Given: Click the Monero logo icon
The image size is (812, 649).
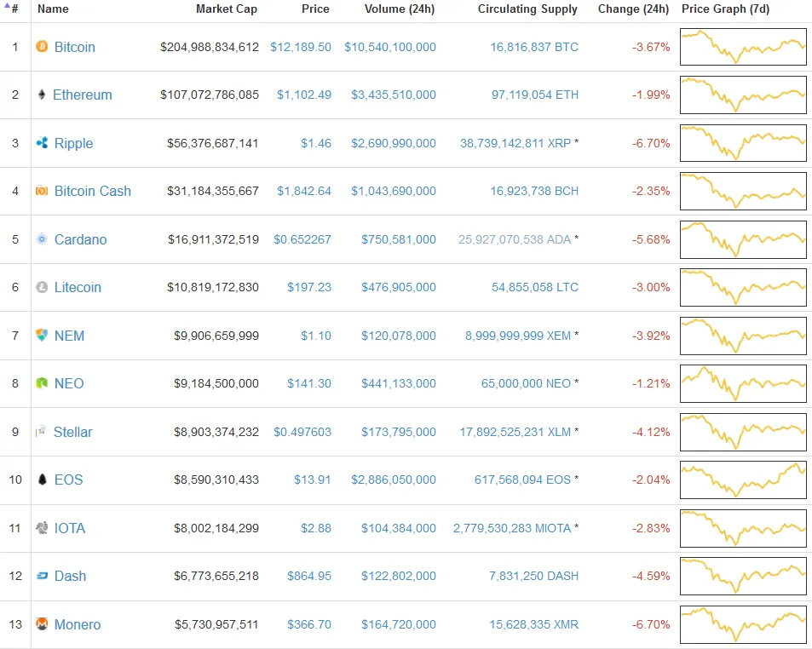Looking at the screenshot, I should click(x=42, y=624).
